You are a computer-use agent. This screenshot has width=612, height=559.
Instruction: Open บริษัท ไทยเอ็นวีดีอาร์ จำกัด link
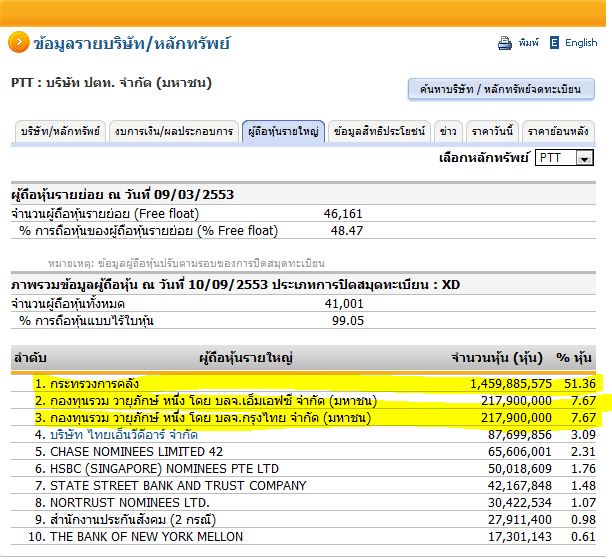pyautogui.click(x=124, y=434)
